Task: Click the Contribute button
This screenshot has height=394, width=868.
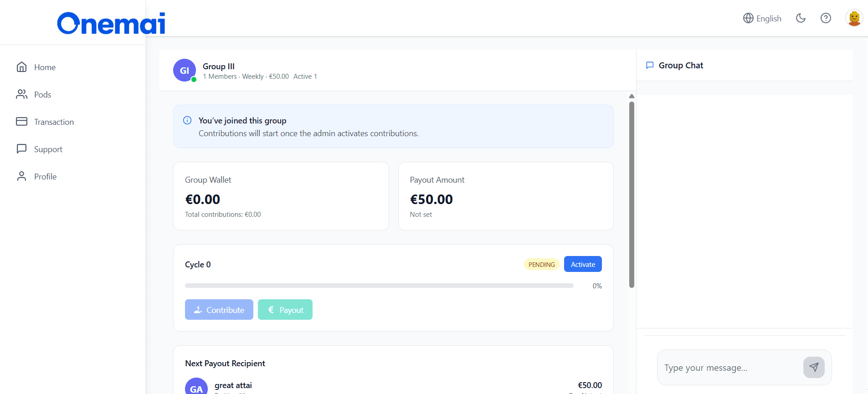Action: tap(219, 310)
